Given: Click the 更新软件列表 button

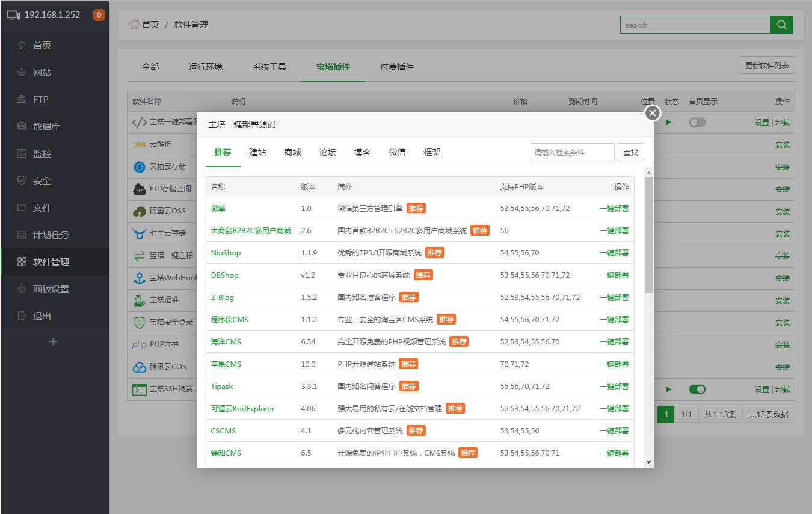Looking at the screenshot, I should click(x=766, y=64).
